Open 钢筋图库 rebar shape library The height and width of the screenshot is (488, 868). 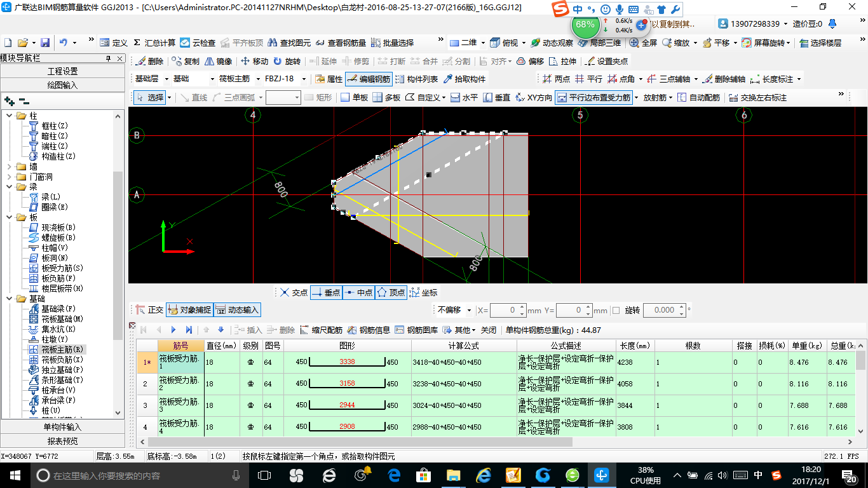pos(416,330)
